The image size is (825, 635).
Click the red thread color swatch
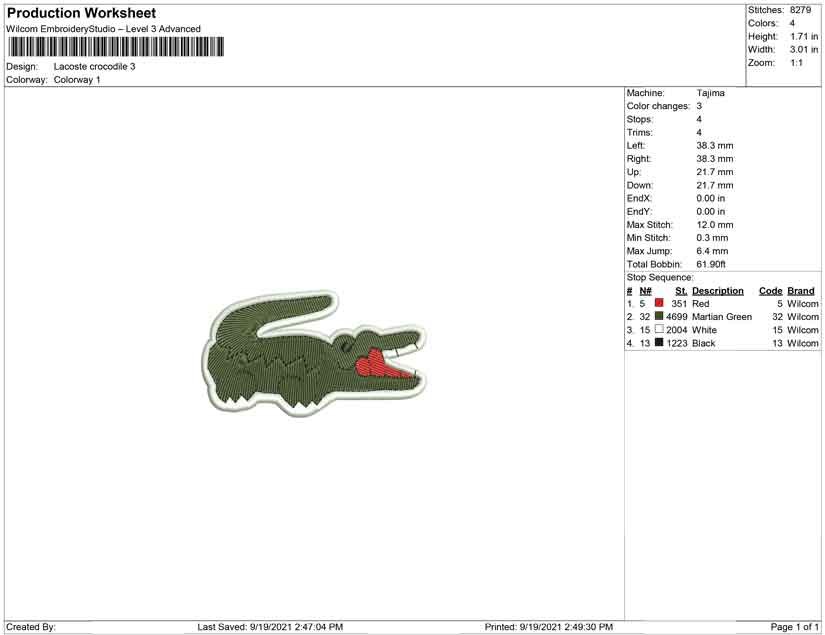pyautogui.click(x=659, y=303)
